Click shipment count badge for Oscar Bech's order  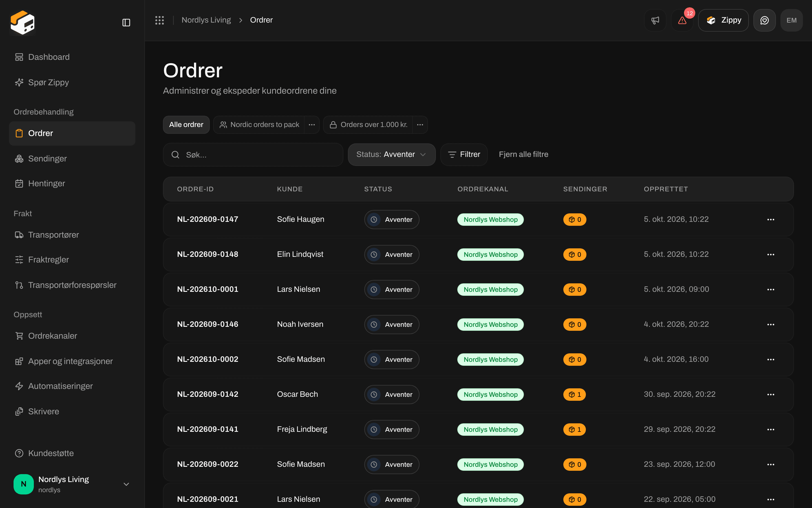click(x=574, y=395)
